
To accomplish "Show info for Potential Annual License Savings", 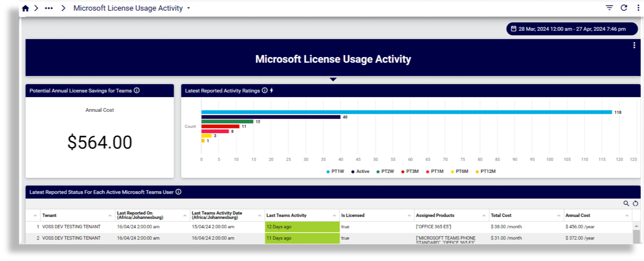I will tap(137, 90).
